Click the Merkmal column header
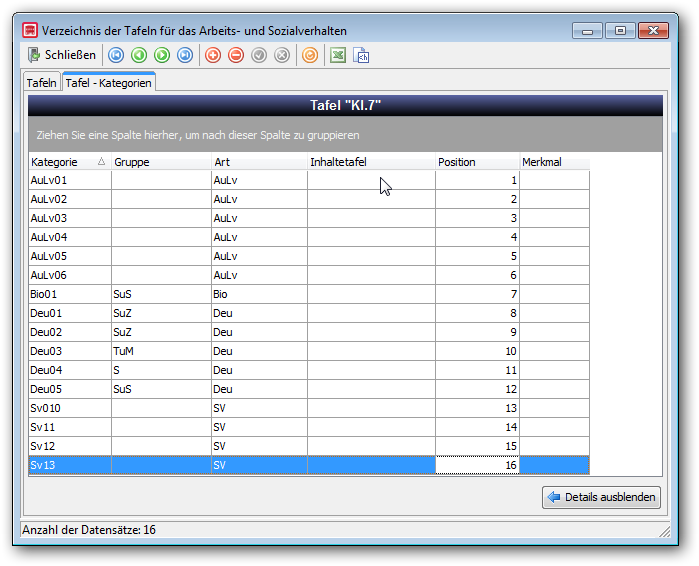Screen dimensions: 699x566 coord(555,162)
